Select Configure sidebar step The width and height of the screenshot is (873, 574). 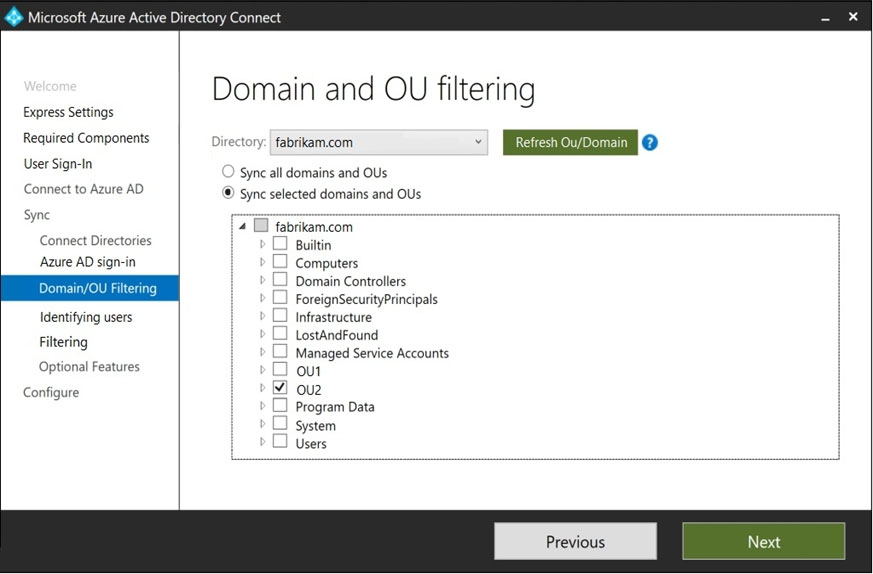click(x=51, y=392)
